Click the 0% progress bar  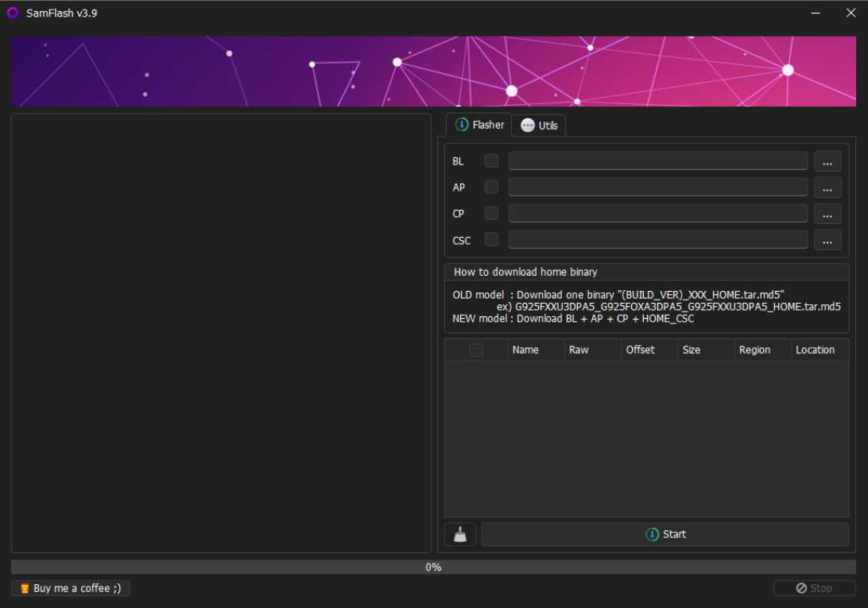tap(434, 567)
